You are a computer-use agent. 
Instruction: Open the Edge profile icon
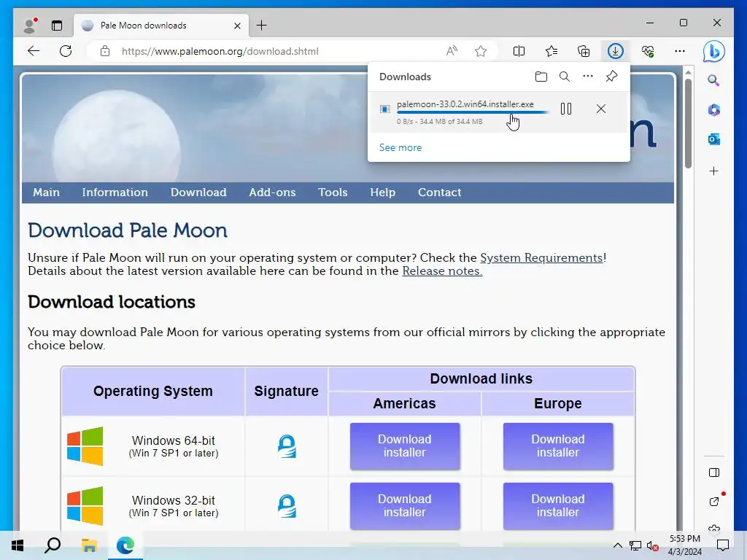coord(30,26)
